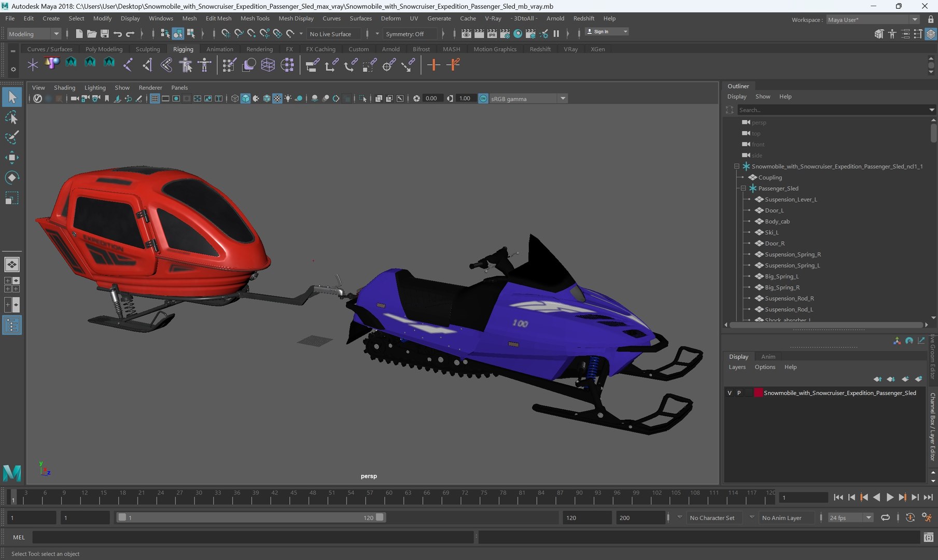Viewport: 938px width, 560px height.
Task: Click Play Forwards button
Action: click(x=889, y=497)
